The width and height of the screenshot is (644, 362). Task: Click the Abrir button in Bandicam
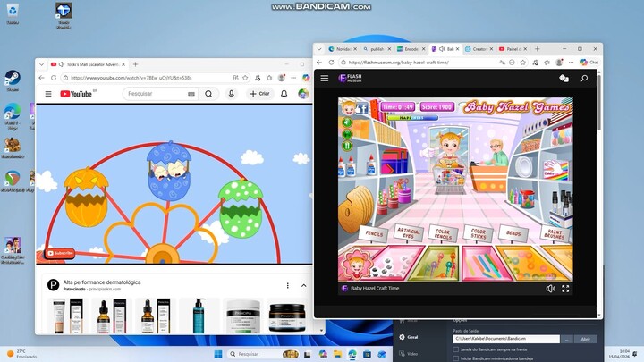(585, 339)
